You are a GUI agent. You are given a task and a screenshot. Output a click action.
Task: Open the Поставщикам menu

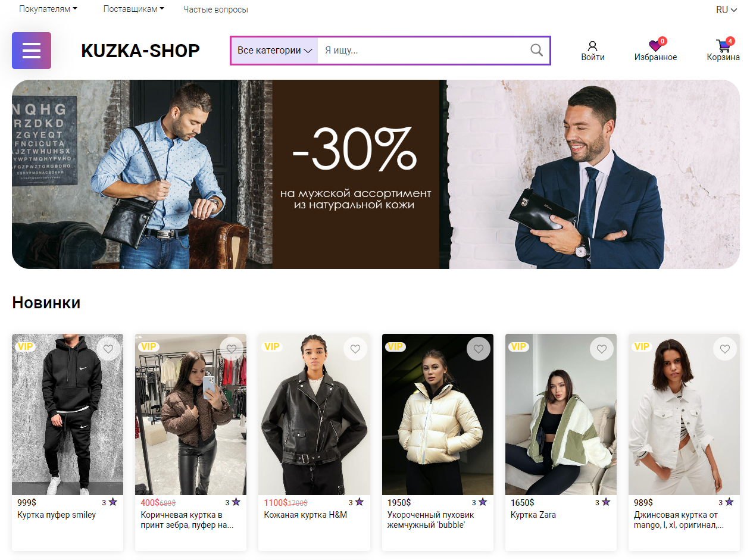pos(133,9)
